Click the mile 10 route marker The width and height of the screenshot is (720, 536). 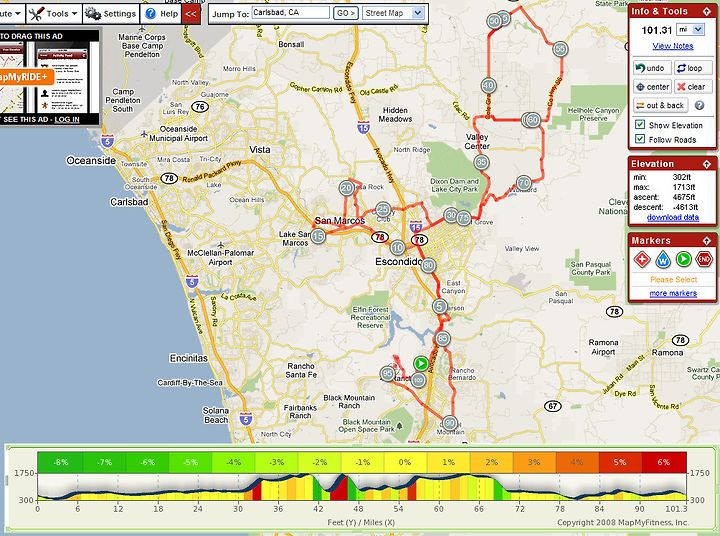coord(398,248)
